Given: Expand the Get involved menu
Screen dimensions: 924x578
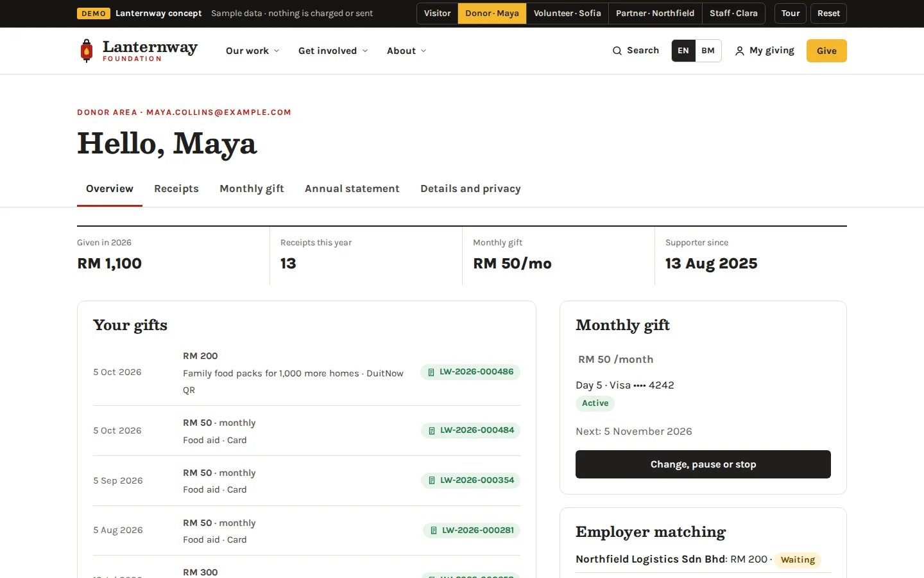Looking at the screenshot, I should [x=333, y=51].
